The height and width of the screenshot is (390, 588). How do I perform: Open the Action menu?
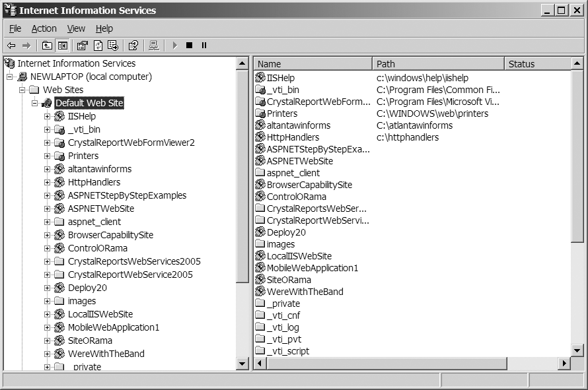(44, 28)
